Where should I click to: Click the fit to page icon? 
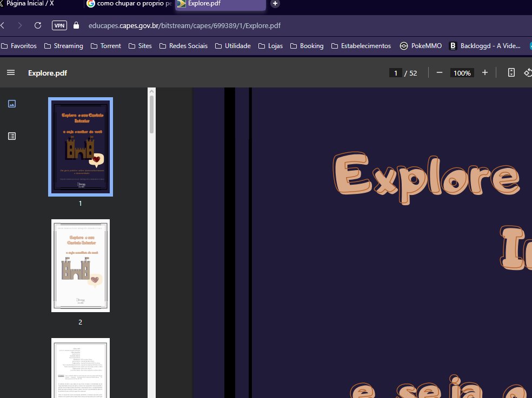point(511,72)
